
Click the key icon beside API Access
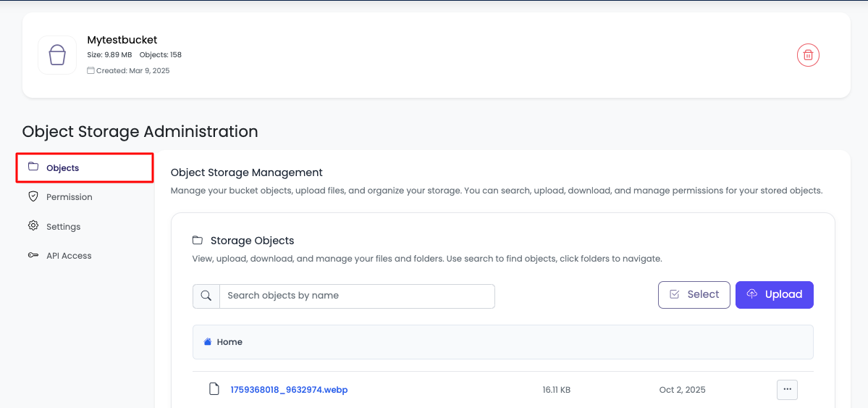(x=33, y=256)
